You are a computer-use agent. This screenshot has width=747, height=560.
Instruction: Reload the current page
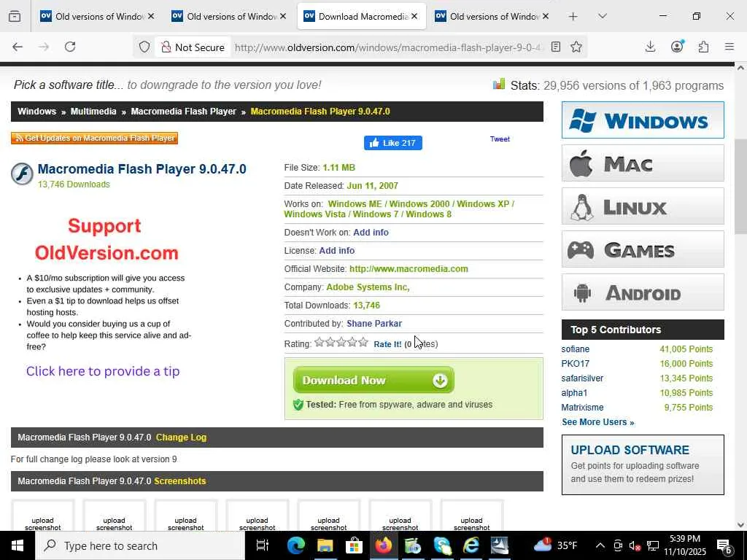(x=70, y=47)
